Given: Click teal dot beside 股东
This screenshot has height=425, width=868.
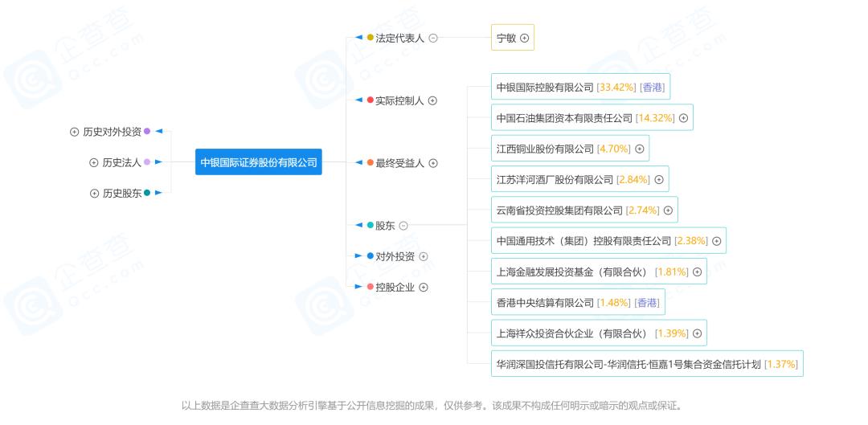Looking at the screenshot, I should pyautogui.click(x=371, y=225).
